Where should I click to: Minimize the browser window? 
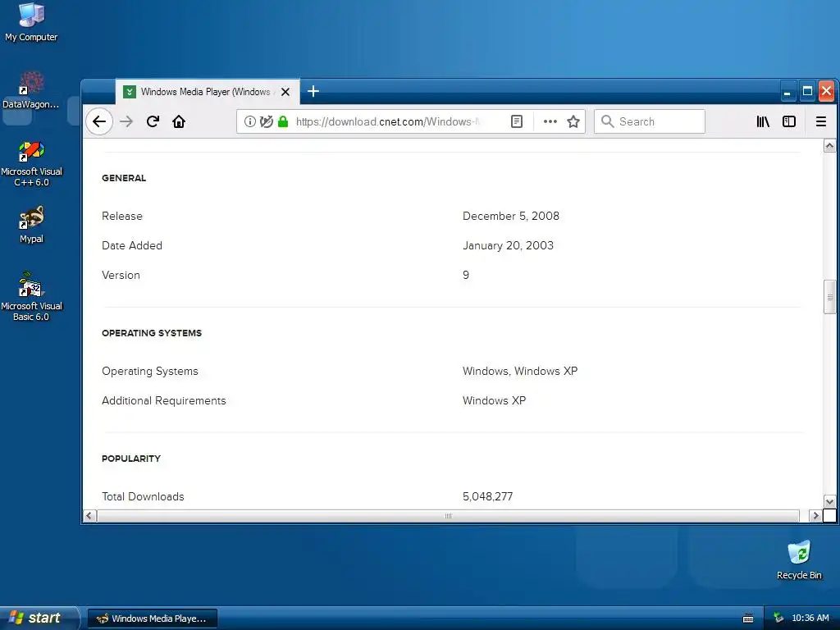787,91
